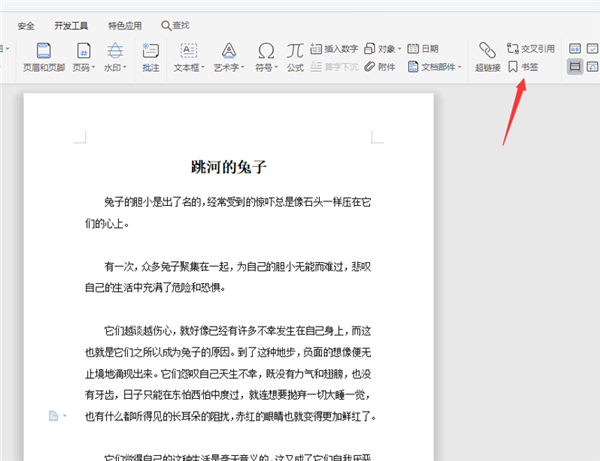Switch to the 安全 tab
This screenshot has width=600, height=461.
point(26,24)
